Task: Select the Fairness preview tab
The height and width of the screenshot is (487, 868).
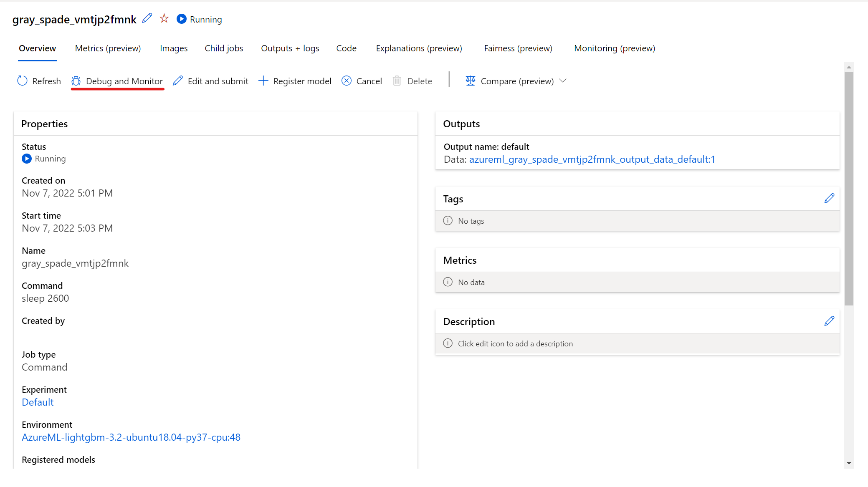Action: tap(517, 48)
